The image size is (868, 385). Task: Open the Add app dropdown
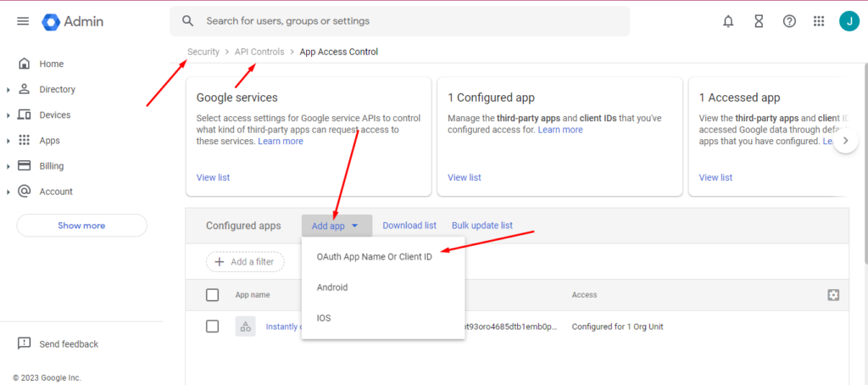[x=337, y=226]
